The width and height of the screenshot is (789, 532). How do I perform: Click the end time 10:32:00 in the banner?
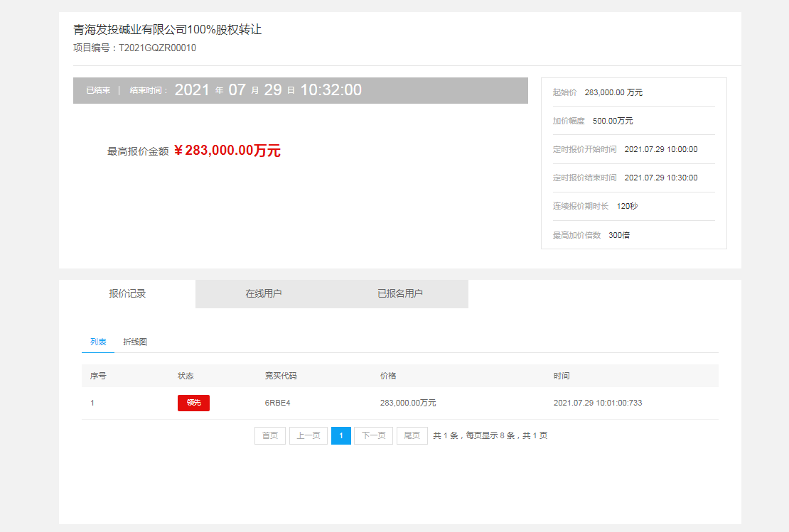click(331, 90)
